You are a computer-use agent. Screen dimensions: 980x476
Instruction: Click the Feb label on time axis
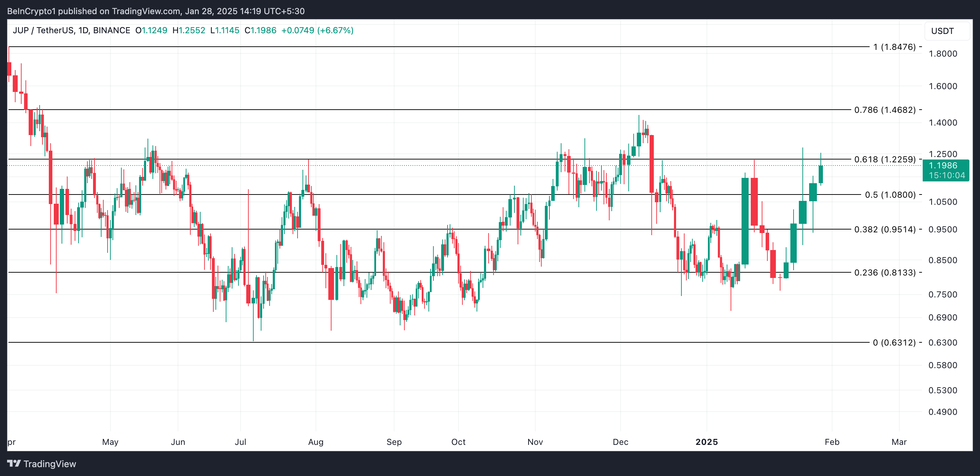click(x=832, y=442)
